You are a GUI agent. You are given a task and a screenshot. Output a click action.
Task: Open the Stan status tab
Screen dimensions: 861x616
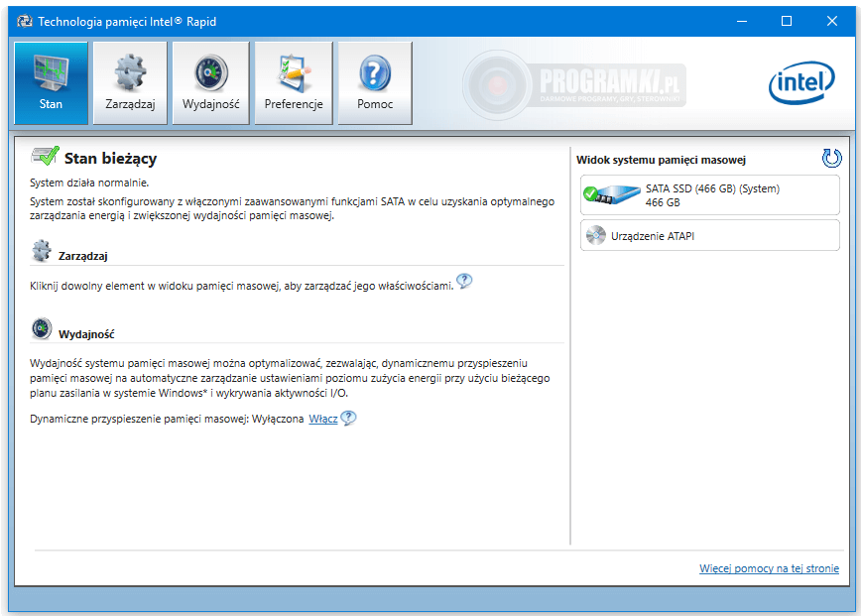point(51,83)
